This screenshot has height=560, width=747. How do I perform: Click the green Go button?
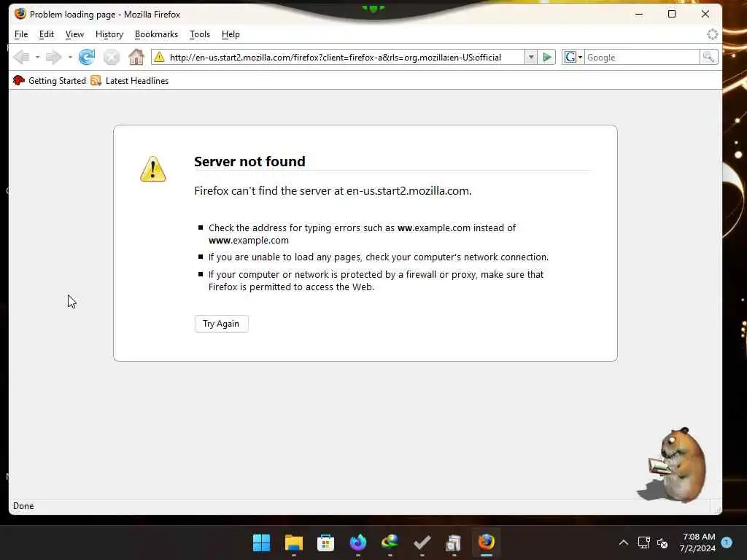coord(547,57)
